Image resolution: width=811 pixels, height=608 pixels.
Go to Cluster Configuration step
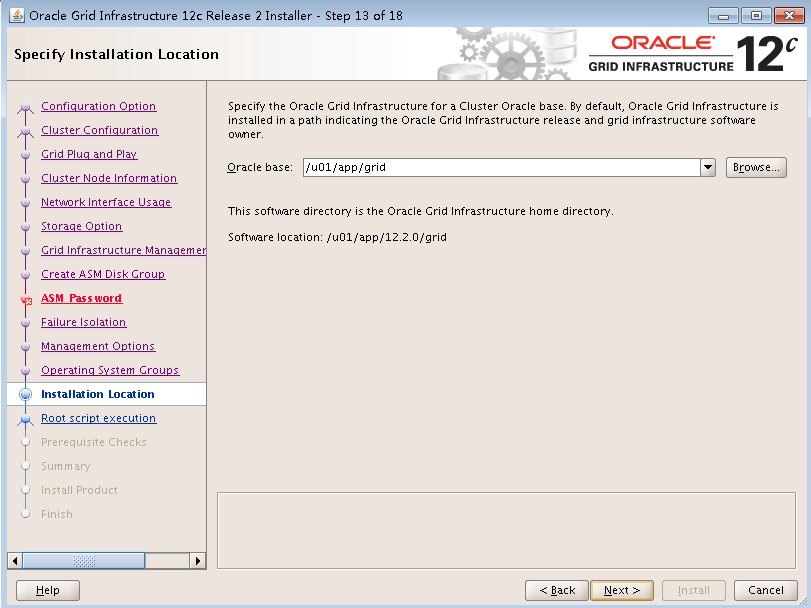coord(99,130)
